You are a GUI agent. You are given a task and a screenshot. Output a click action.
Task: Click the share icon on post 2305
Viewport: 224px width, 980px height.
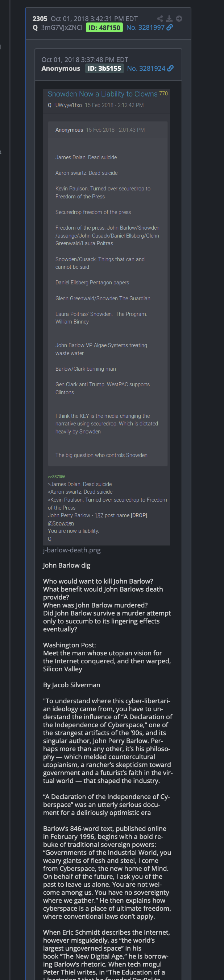coord(160,18)
